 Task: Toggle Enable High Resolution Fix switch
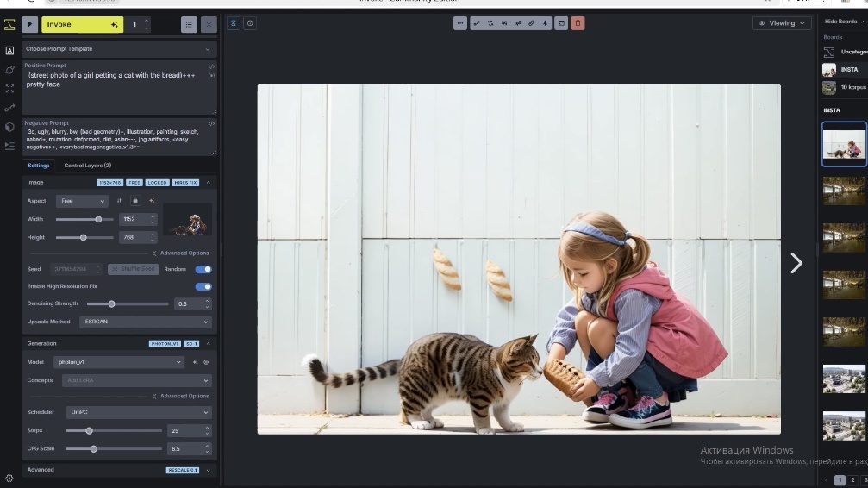tap(203, 286)
